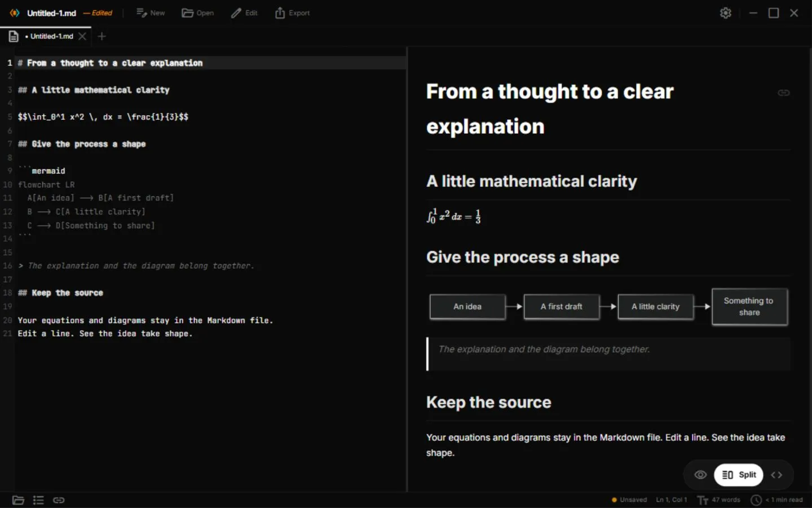
Task: Open a file using the Open button
Action: (x=198, y=13)
